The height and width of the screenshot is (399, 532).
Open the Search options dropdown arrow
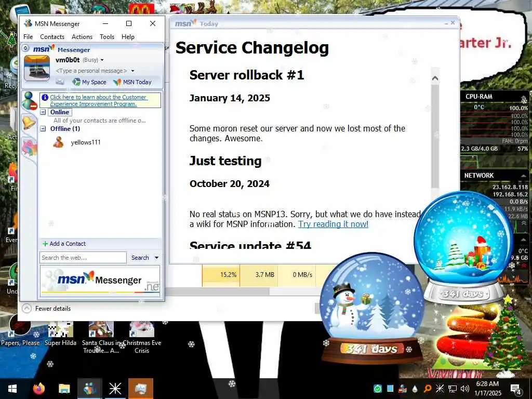(x=156, y=258)
